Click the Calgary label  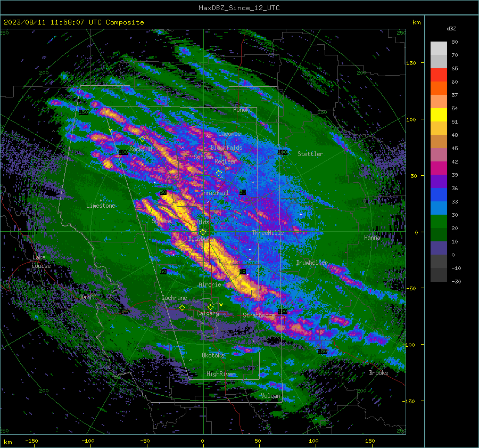tap(208, 313)
